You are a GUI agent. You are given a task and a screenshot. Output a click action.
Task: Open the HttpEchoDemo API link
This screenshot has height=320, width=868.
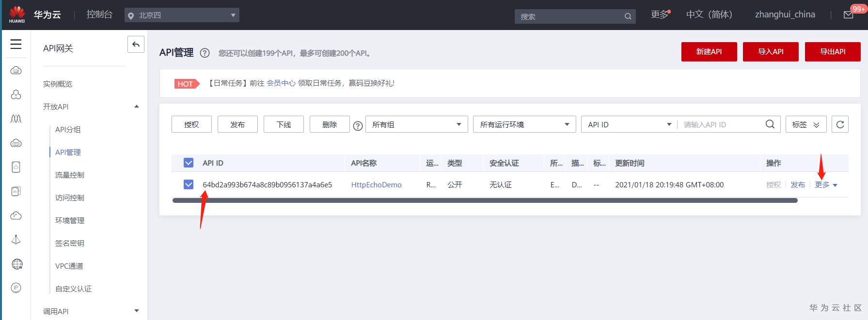(x=376, y=184)
